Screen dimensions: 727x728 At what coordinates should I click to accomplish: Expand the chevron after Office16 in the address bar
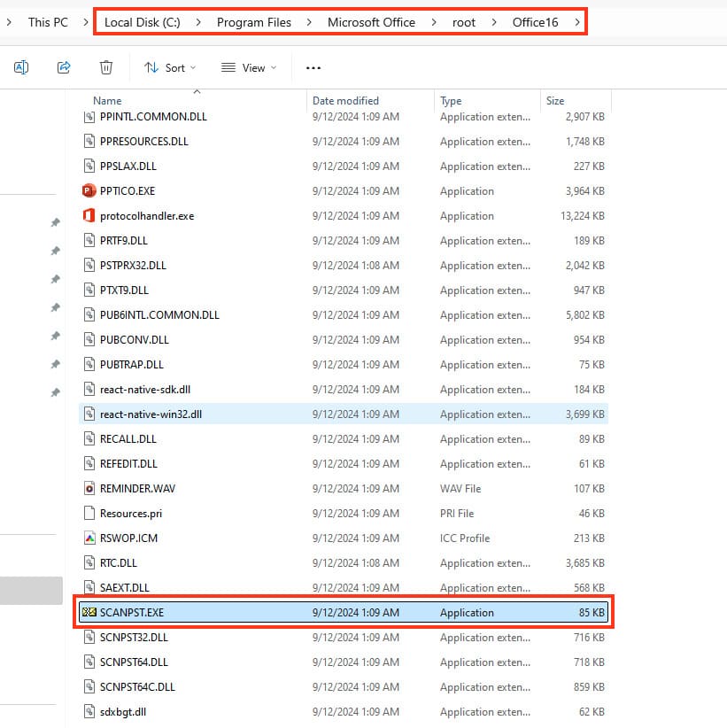click(578, 22)
